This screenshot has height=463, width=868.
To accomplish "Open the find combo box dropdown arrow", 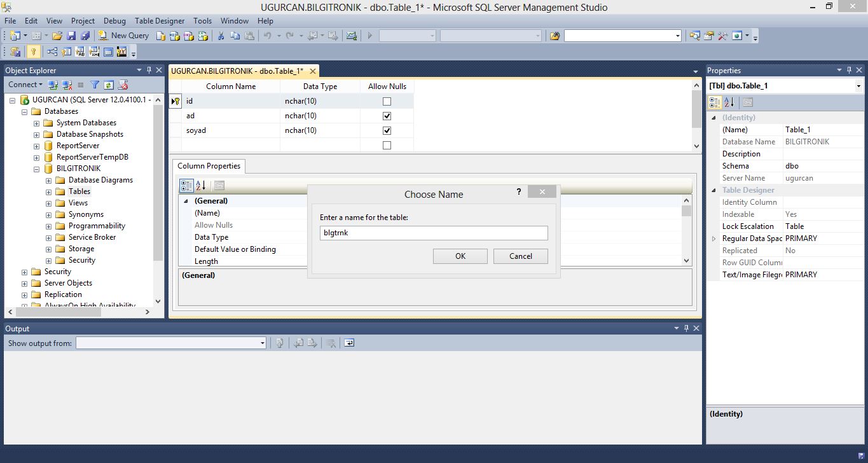I will click(677, 36).
